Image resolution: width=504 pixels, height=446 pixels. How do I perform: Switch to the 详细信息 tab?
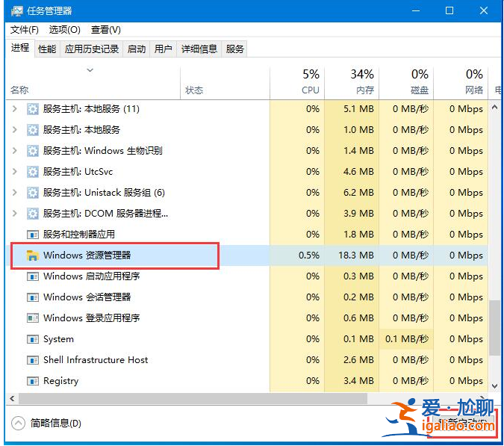(199, 49)
